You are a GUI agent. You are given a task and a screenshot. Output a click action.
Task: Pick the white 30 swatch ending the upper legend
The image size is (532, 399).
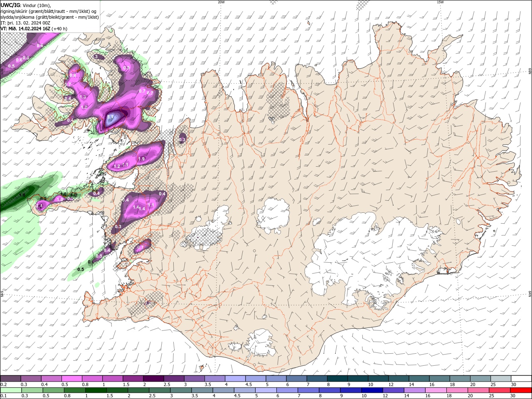point(521,379)
